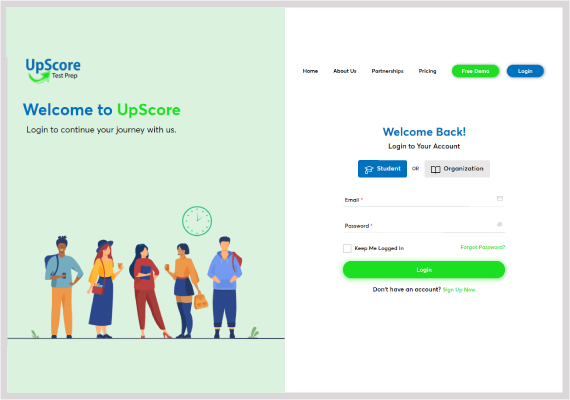570x400 pixels.
Task: Follow the Sign Up Now link
Action: (459, 290)
